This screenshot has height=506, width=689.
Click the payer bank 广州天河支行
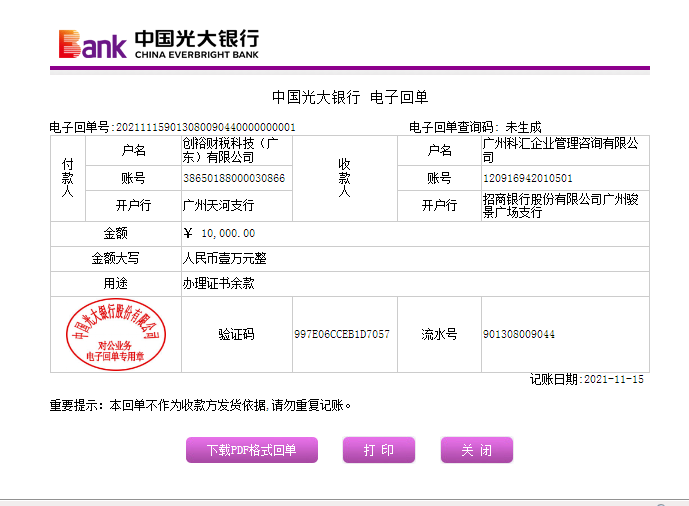click(218, 206)
